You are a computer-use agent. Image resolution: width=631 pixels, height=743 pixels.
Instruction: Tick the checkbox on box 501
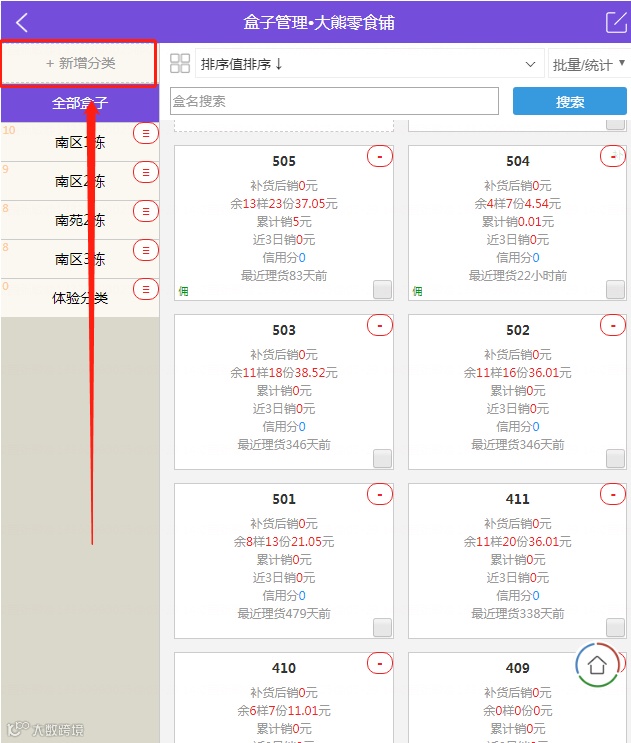click(x=382, y=628)
